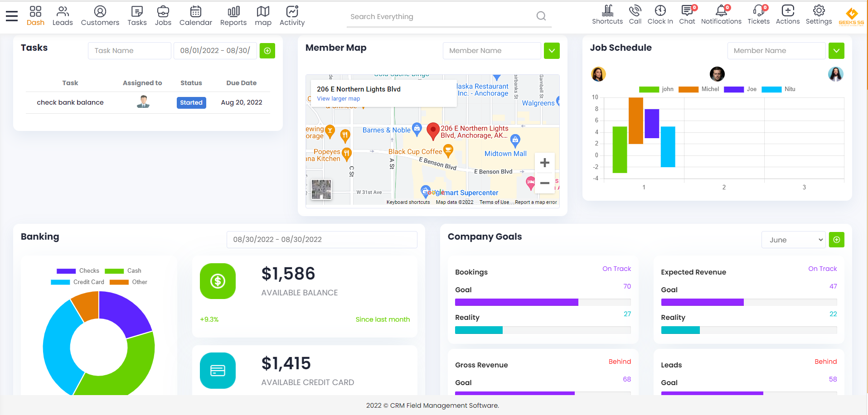Open the Job Schedule member dropdown
The height and width of the screenshot is (415, 868).
click(x=836, y=50)
